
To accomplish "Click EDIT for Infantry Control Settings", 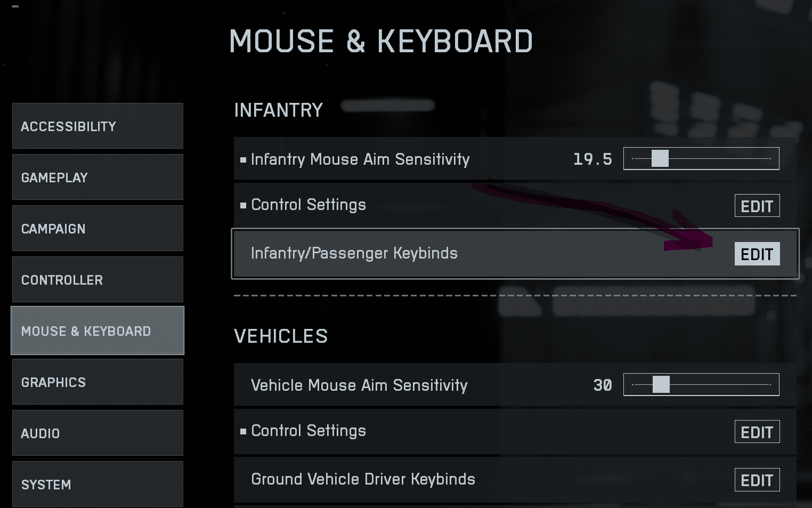I will pyautogui.click(x=757, y=206).
